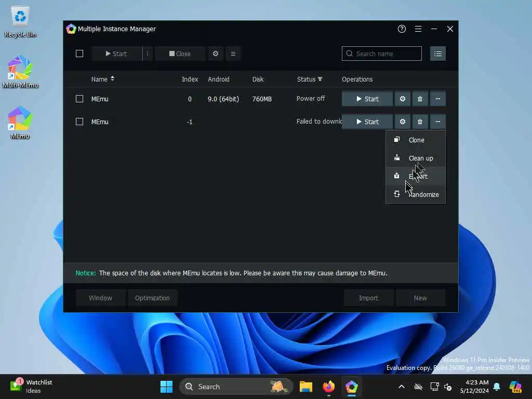Click the Disk column header
This screenshot has height=399, width=532.
(x=258, y=79)
